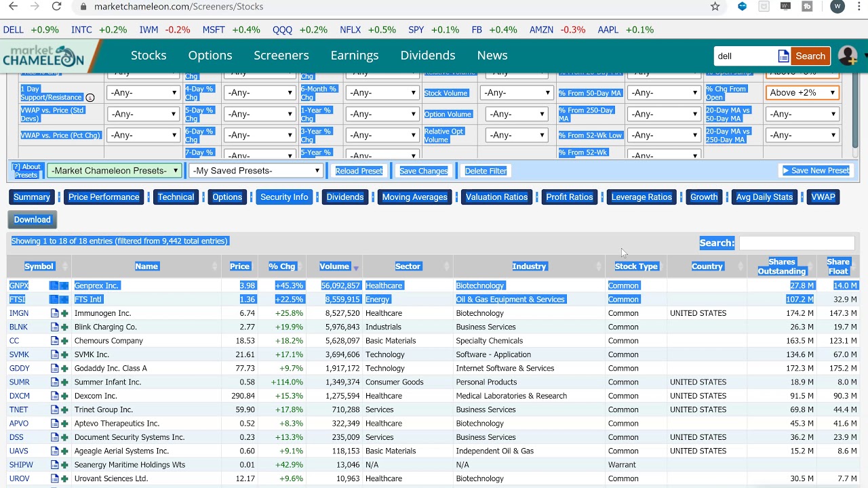Open the 4-Day % Chg dropdown
Screen dimensions: 868x488
pos(259,93)
